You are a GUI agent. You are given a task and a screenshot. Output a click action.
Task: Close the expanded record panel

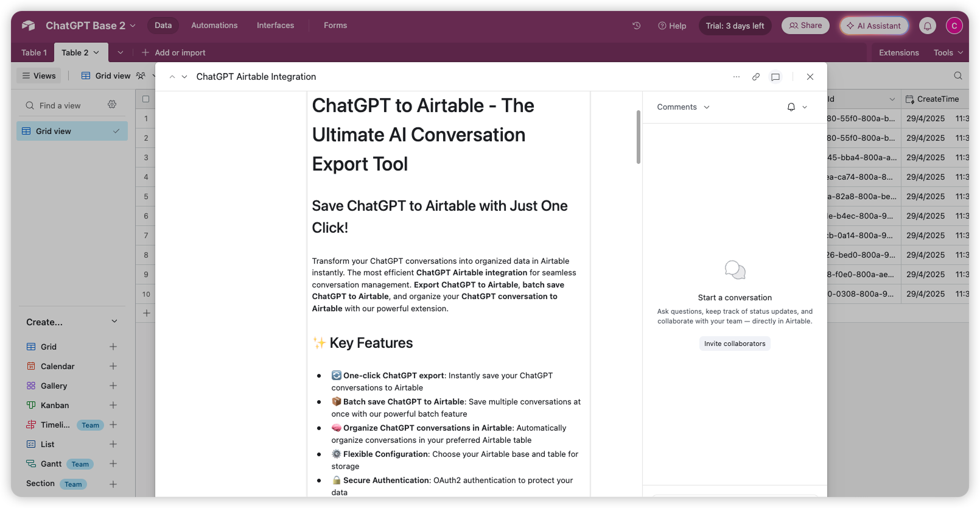tap(810, 77)
